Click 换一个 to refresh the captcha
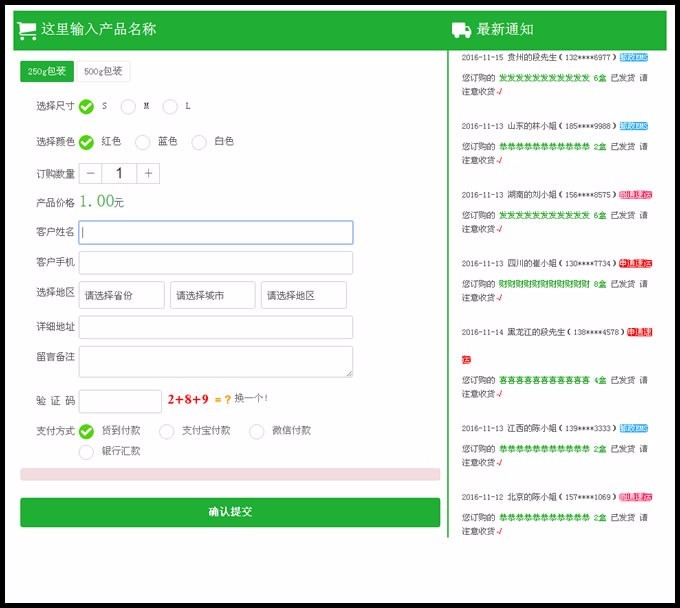This screenshot has width=680, height=608. click(x=251, y=398)
